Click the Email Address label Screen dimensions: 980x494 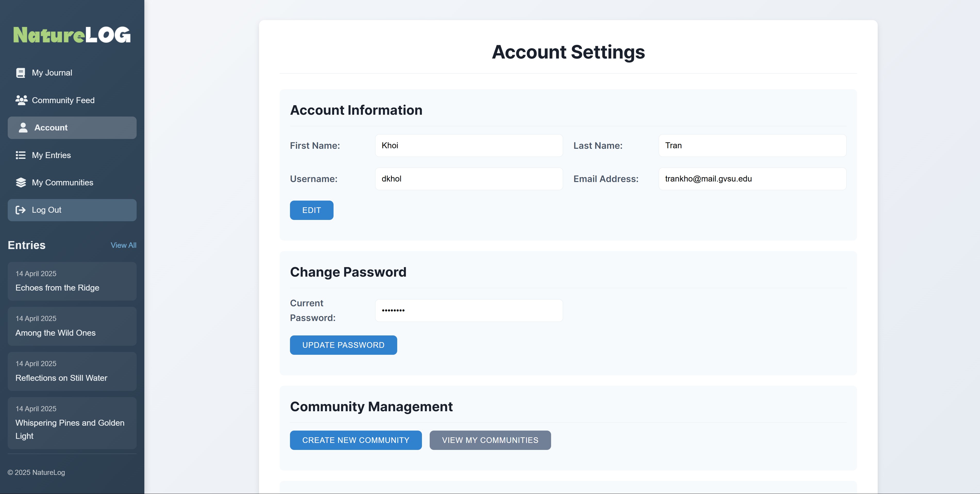point(606,179)
